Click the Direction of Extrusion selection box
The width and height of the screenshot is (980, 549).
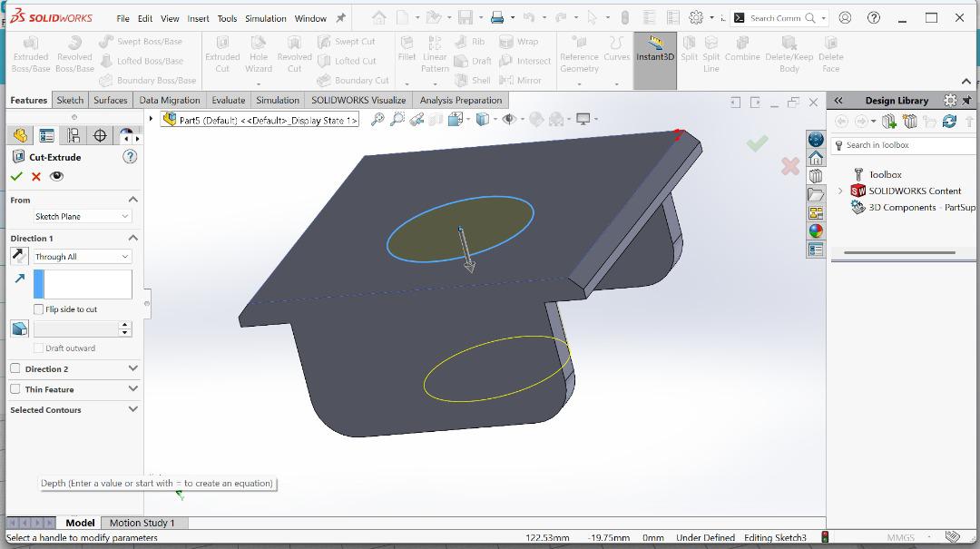point(83,284)
